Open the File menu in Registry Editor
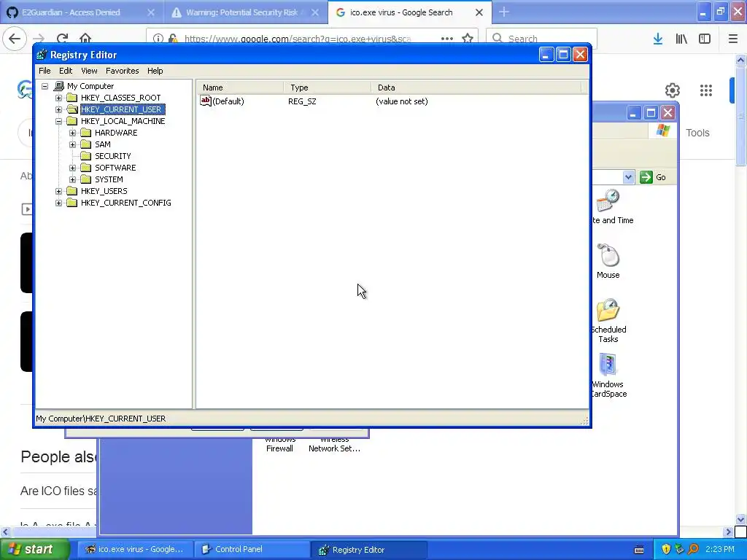This screenshot has width=747, height=560. pyautogui.click(x=44, y=71)
